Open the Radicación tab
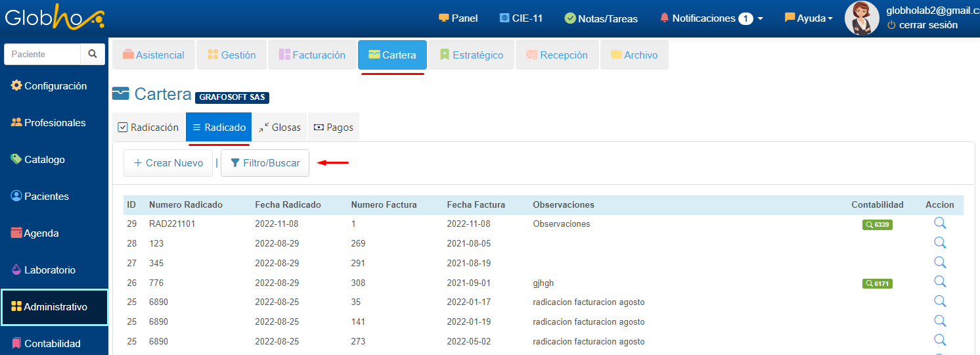 click(x=148, y=128)
